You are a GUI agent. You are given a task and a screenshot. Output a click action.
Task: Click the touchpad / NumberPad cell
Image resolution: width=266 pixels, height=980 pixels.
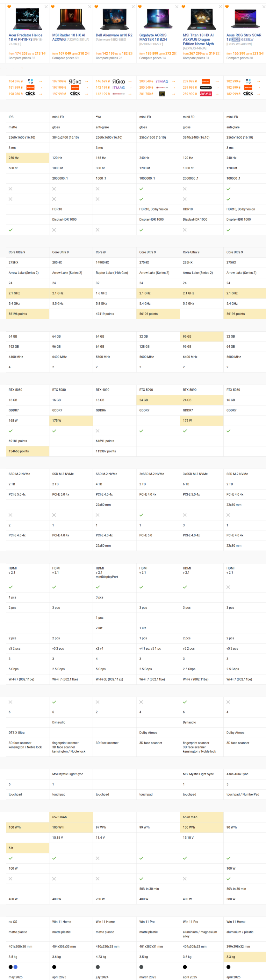(x=245, y=794)
